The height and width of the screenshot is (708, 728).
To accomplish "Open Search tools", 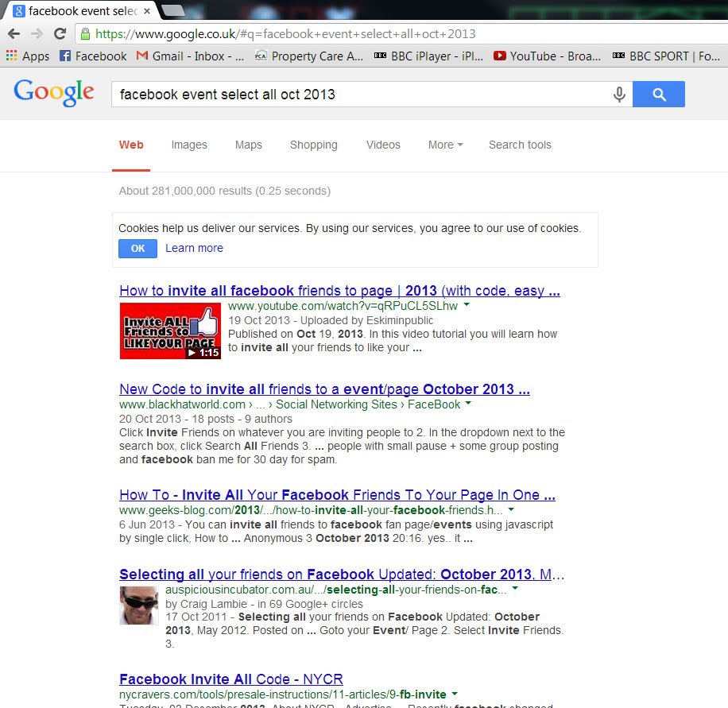I will 520,145.
